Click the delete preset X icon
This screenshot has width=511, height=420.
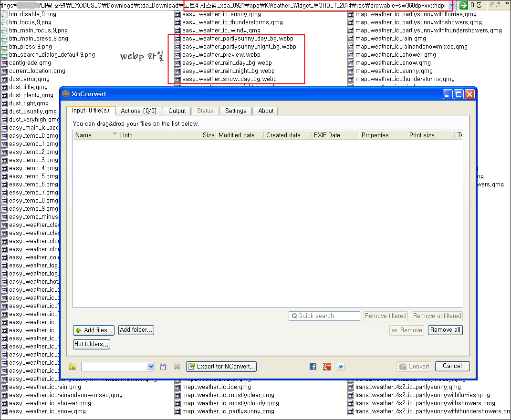177,367
